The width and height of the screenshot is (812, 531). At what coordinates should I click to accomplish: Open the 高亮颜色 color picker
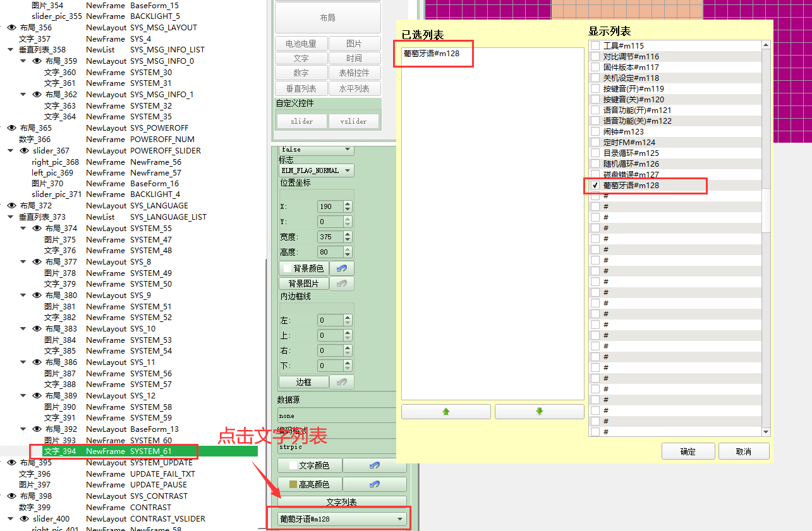click(310, 484)
